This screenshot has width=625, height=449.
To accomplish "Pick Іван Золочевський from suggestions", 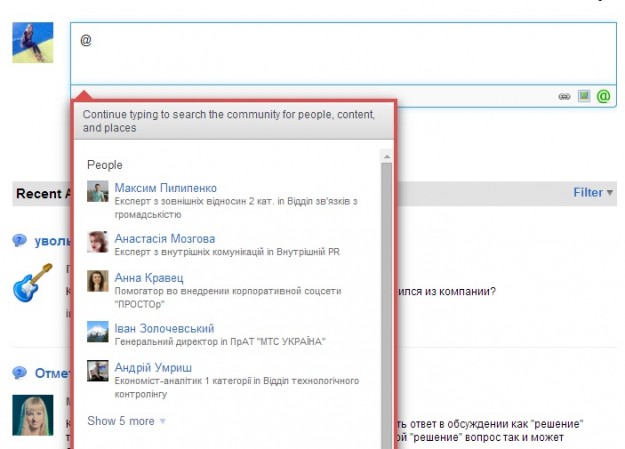I will [164, 328].
